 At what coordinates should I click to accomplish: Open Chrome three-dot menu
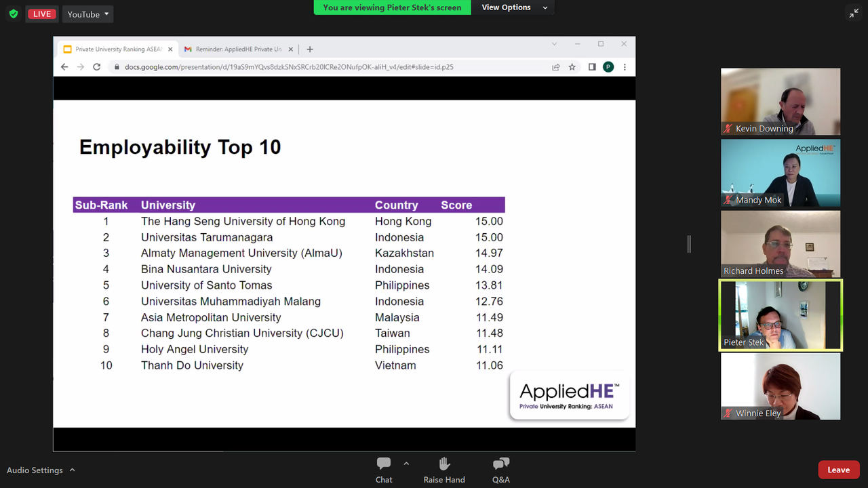(x=625, y=67)
